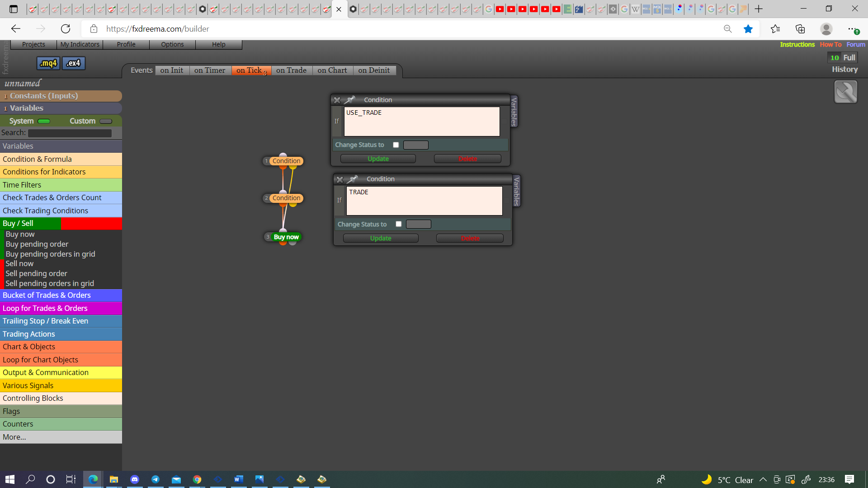The height and width of the screenshot is (488, 868).
Task: Delete the TRADE condition
Action: pyautogui.click(x=470, y=238)
